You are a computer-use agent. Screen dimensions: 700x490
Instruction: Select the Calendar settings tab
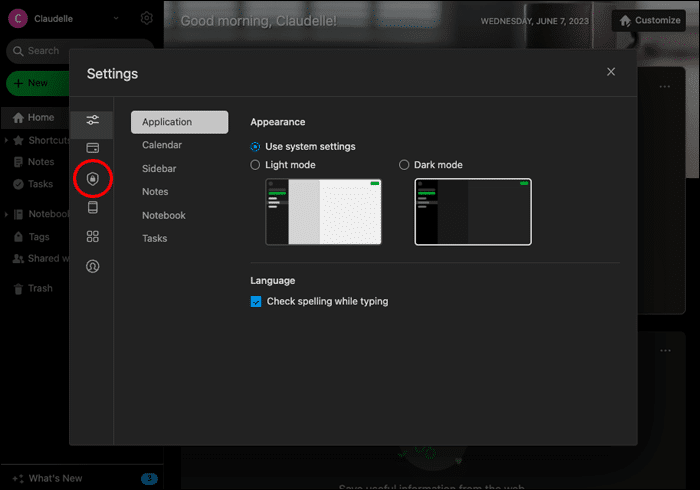(x=162, y=145)
